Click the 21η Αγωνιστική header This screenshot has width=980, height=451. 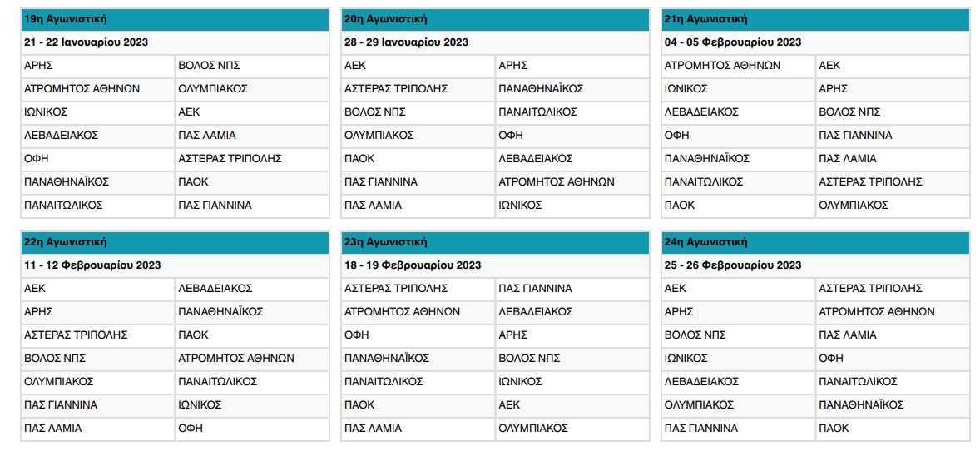815,19
